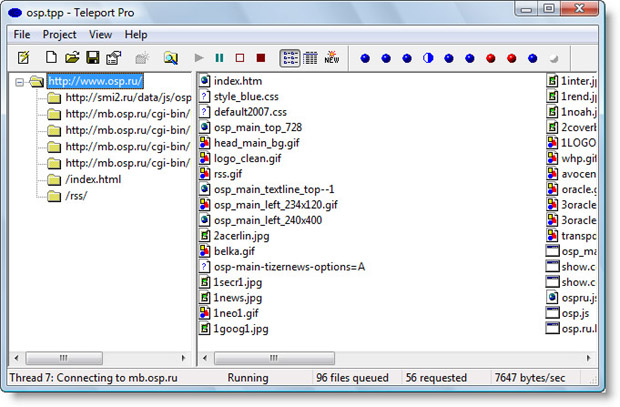Select the rss.gif file
The width and height of the screenshot is (620, 407).
click(x=228, y=174)
